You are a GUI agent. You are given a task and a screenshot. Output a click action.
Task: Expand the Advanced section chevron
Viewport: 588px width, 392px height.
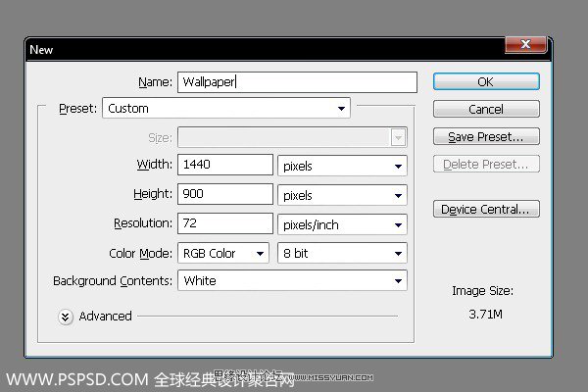(66, 317)
